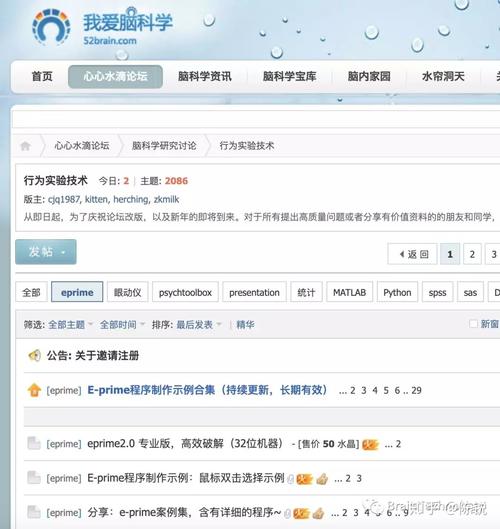Image resolution: width=500 pixels, height=529 pixels.
Task: Select the eprime category tab
Action: pos(77,292)
